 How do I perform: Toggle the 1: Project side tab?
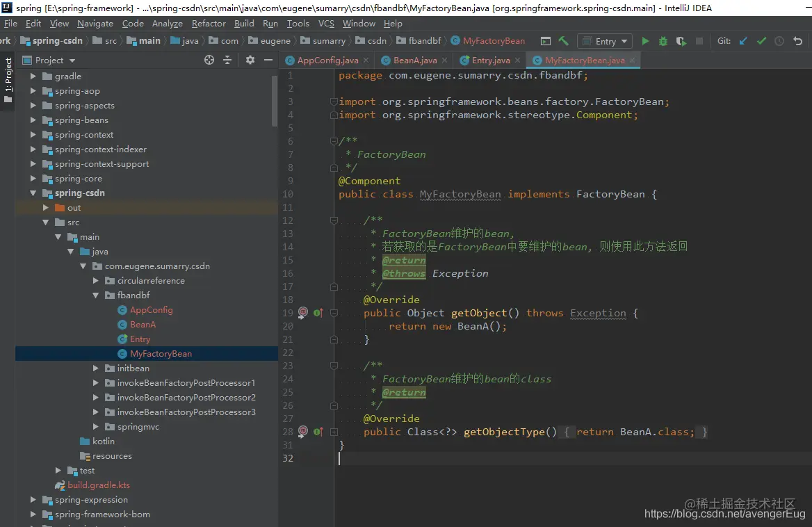click(x=8, y=80)
